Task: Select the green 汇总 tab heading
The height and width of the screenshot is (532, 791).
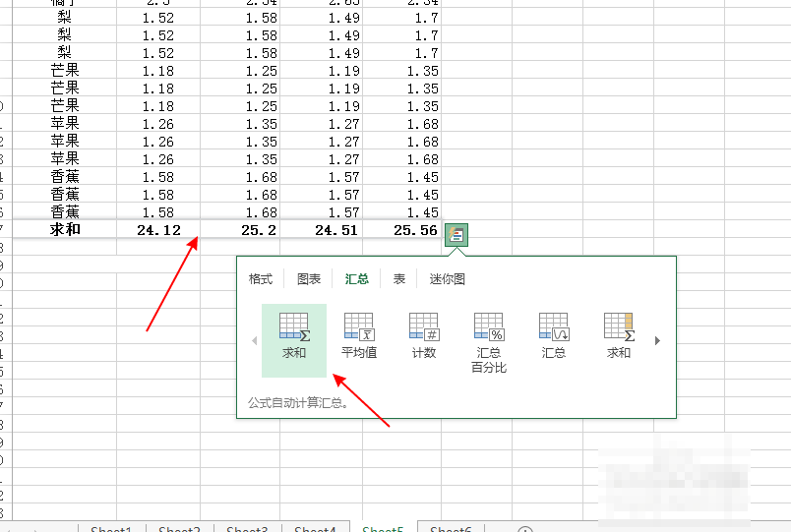Action: click(x=357, y=279)
